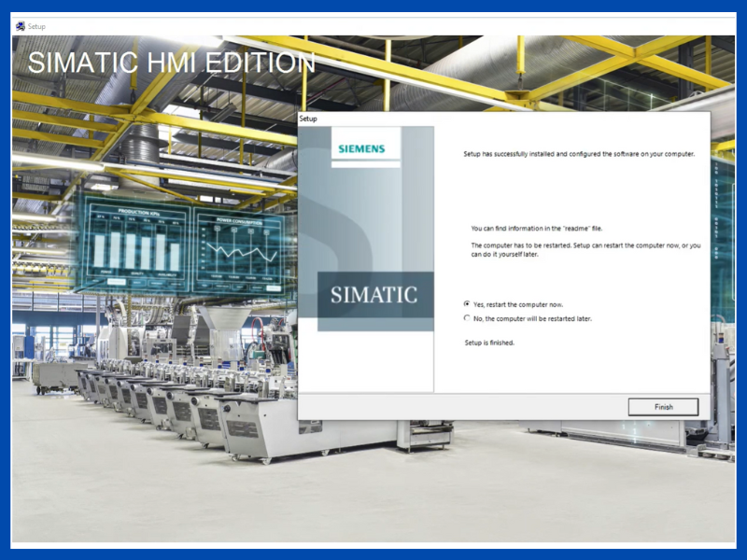Click the Finish button

[663, 407]
